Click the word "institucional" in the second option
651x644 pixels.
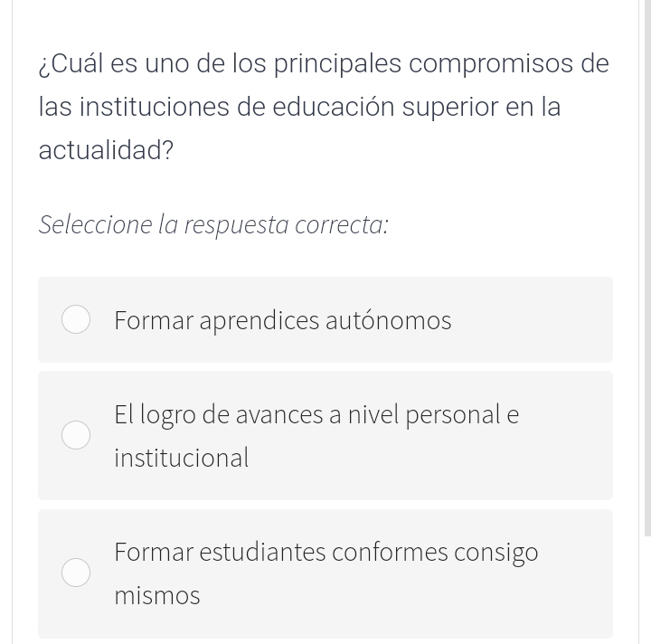pos(181,458)
